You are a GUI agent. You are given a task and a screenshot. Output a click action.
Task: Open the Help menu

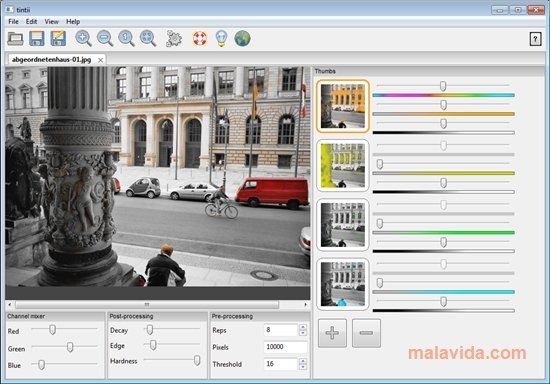click(x=73, y=22)
